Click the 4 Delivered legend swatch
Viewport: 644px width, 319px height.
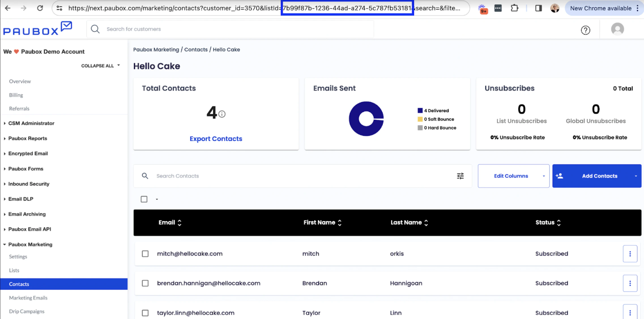[x=420, y=111]
